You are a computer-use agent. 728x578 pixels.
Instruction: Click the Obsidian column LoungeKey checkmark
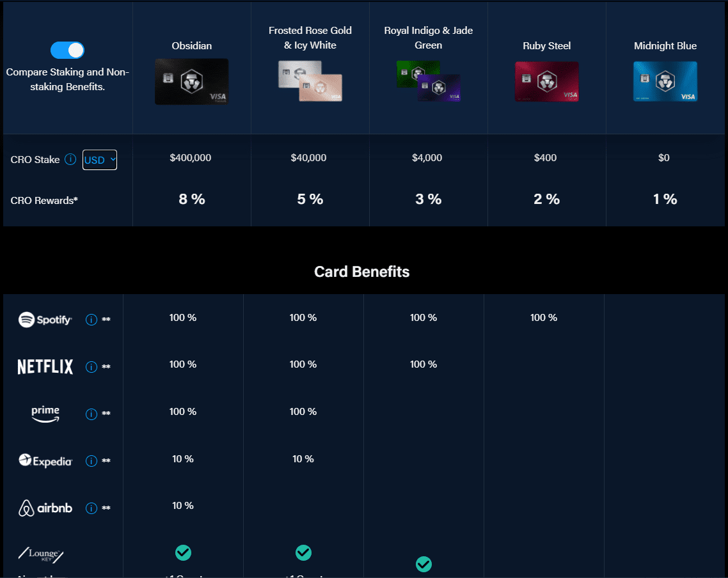[183, 552]
